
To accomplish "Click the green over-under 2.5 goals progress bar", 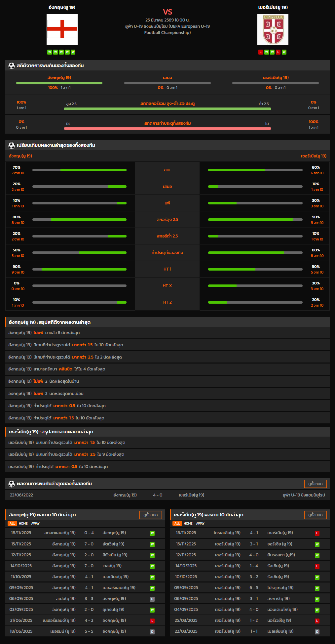I will (167, 109).
